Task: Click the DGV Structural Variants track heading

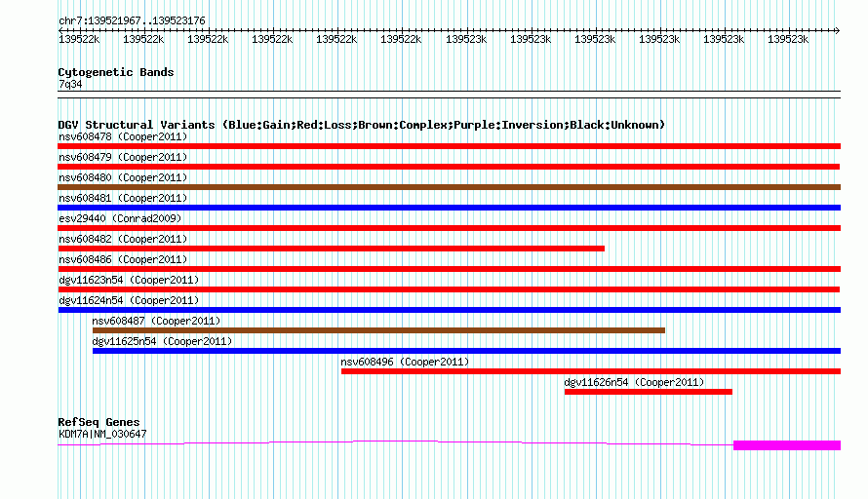Action: pyautogui.click(x=362, y=125)
